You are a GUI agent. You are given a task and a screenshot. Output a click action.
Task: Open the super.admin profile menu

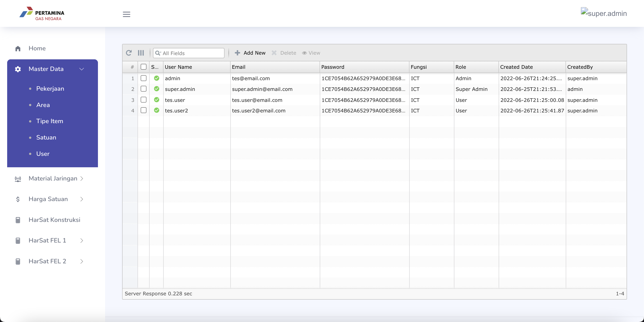coord(604,13)
